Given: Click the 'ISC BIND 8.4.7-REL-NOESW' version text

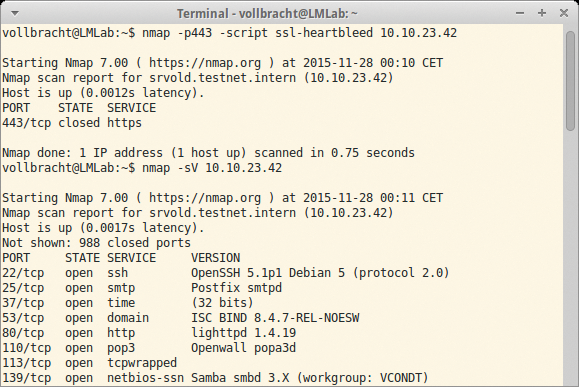Looking at the screenshot, I should [x=275, y=318].
